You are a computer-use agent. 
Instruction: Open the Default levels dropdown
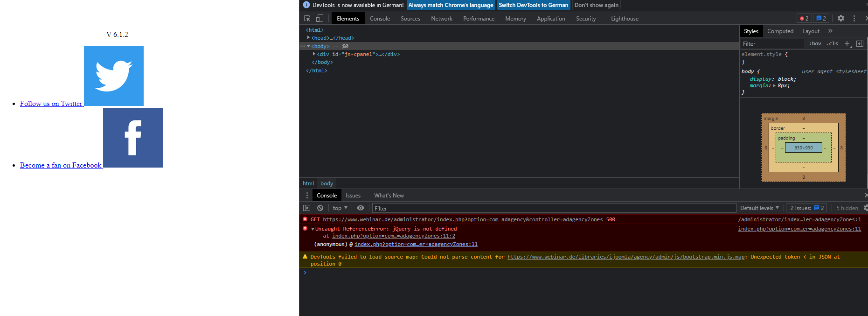(759, 208)
